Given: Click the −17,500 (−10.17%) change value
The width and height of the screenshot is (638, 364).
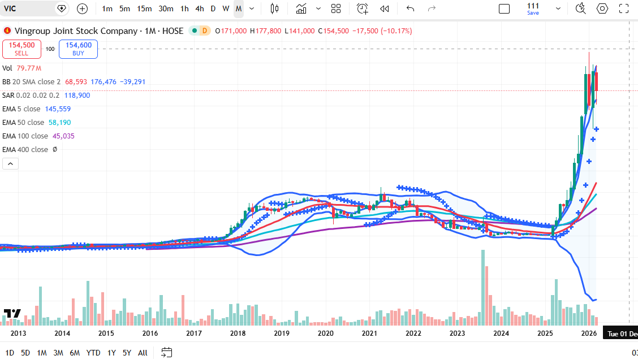Looking at the screenshot, I should pyautogui.click(x=382, y=31).
